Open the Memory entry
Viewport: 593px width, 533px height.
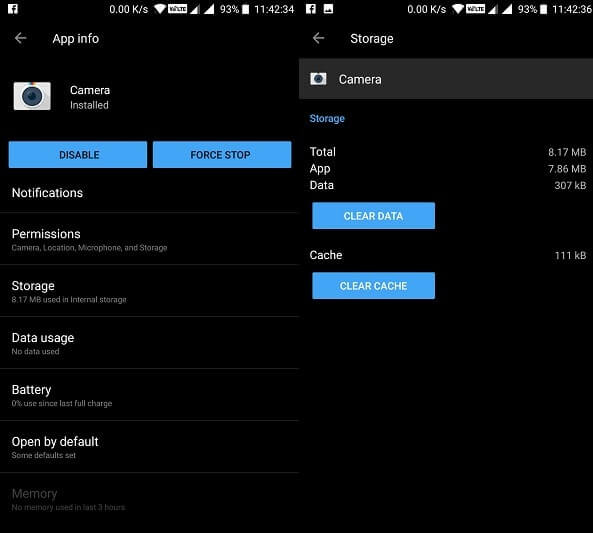149,499
